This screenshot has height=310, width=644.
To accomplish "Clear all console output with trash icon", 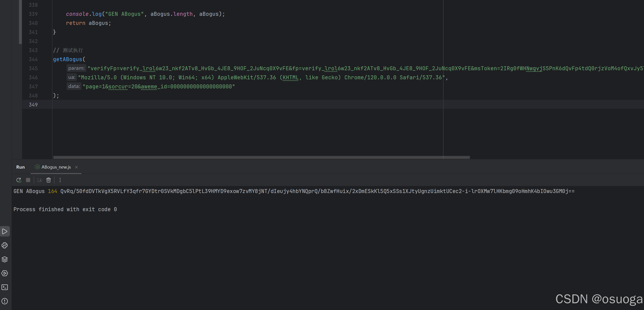I will point(49,180).
